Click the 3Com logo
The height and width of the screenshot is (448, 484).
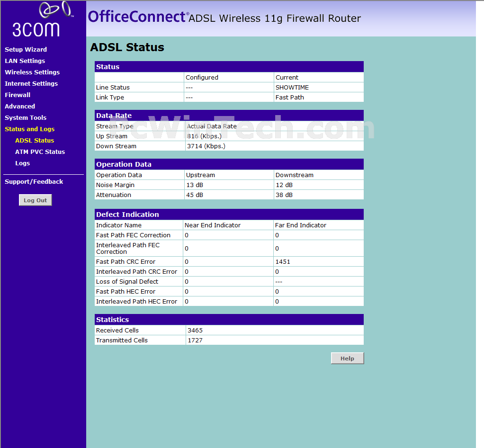click(x=43, y=19)
